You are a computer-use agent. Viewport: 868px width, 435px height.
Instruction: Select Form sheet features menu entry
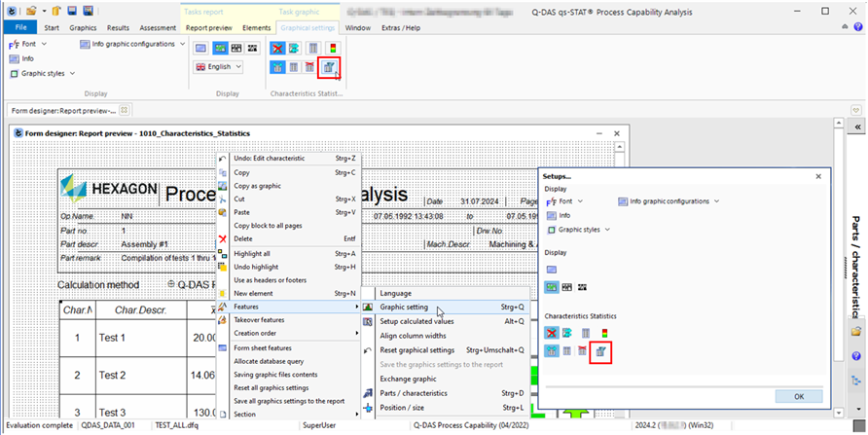pyautogui.click(x=288, y=348)
